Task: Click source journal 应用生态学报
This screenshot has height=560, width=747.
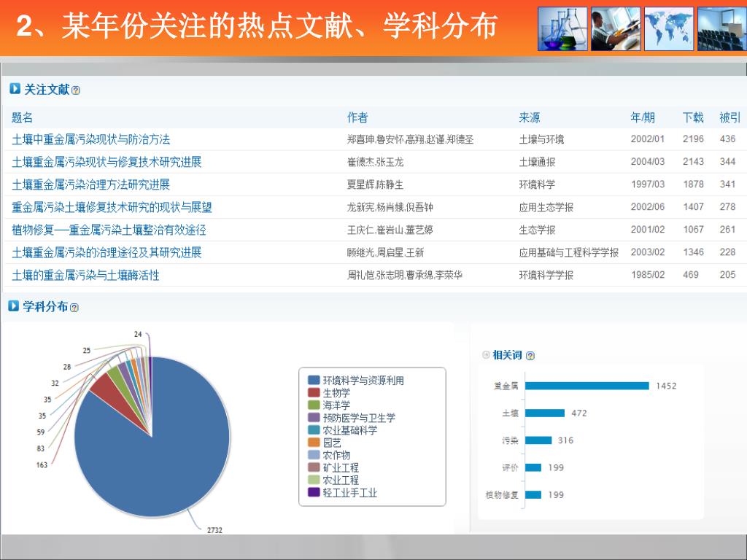Action: tap(546, 207)
